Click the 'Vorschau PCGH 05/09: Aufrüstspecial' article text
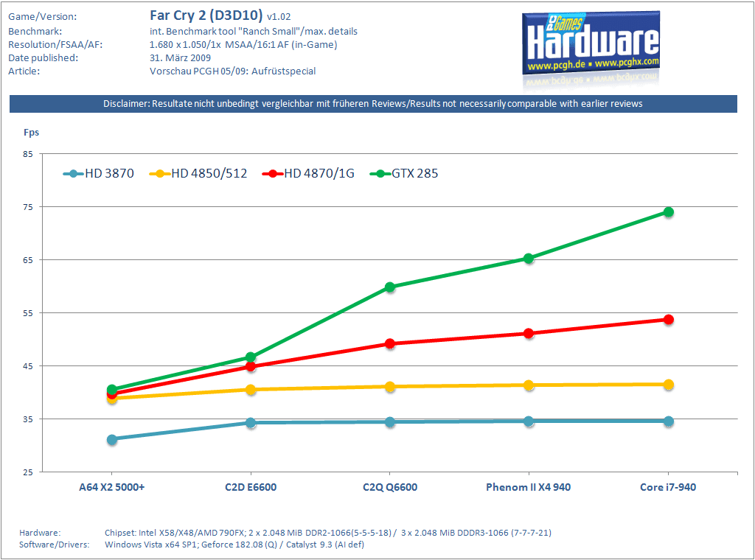The height and width of the screenshot is (560, 755). point(232,71)
